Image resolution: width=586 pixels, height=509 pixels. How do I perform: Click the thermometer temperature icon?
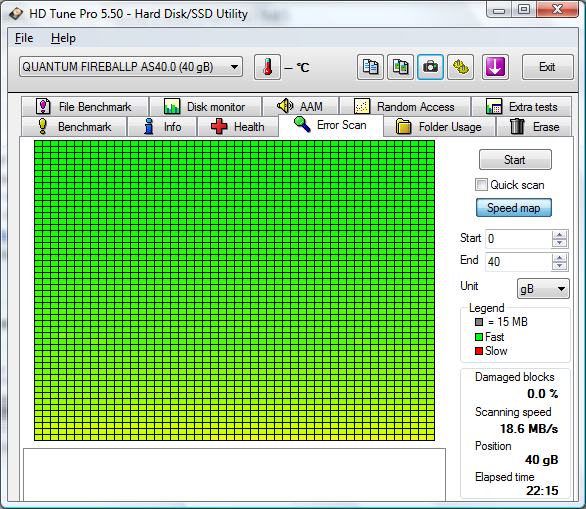[x=267, y=67]
